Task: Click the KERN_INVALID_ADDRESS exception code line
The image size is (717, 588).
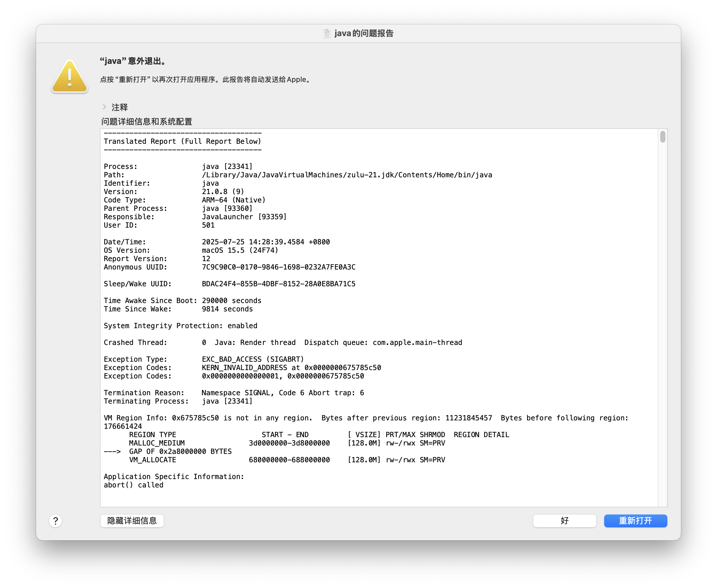Action: 242,368
